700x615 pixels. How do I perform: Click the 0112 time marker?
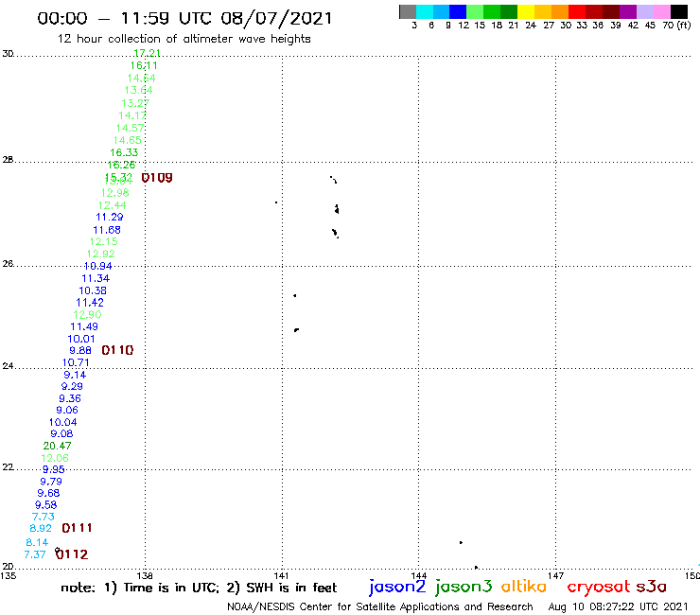72,554
